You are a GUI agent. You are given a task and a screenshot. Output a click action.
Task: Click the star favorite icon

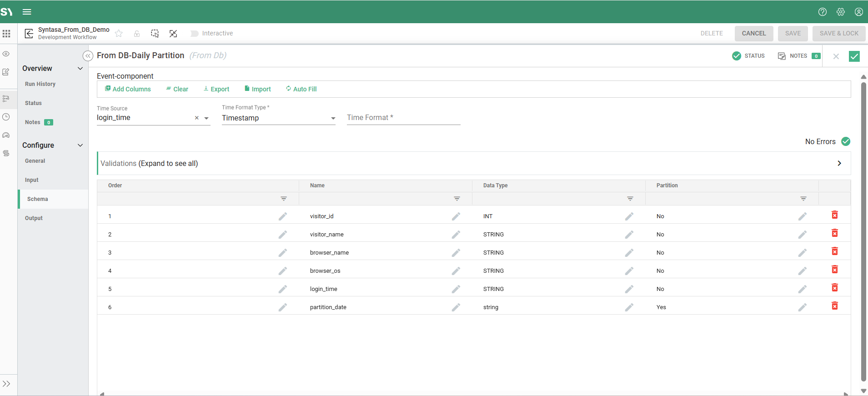click(x=119, y=34)
